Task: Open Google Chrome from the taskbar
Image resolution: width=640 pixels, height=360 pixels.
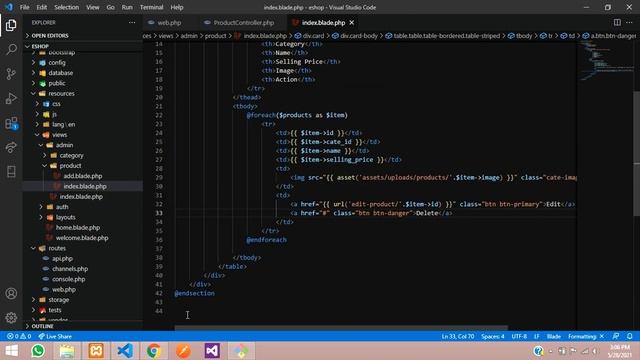Action: click(x=154, y=351)
